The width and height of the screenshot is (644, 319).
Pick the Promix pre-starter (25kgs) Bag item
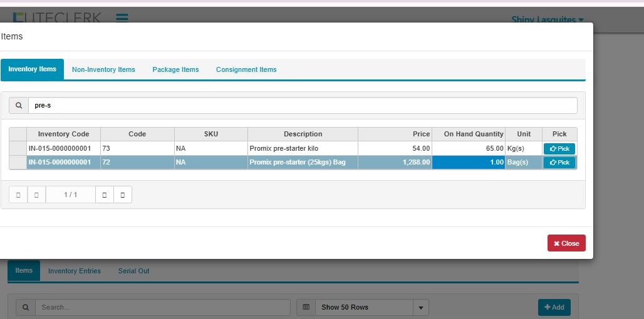559,163
